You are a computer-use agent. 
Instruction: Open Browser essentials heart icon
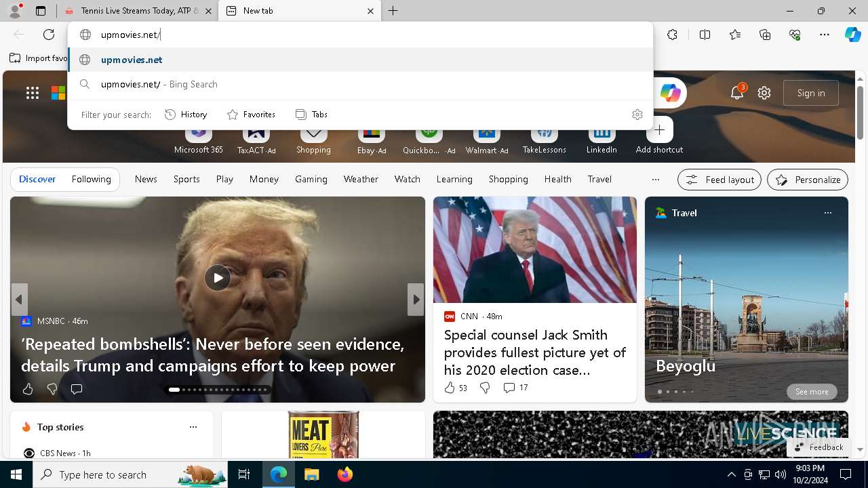click(795, 35)
